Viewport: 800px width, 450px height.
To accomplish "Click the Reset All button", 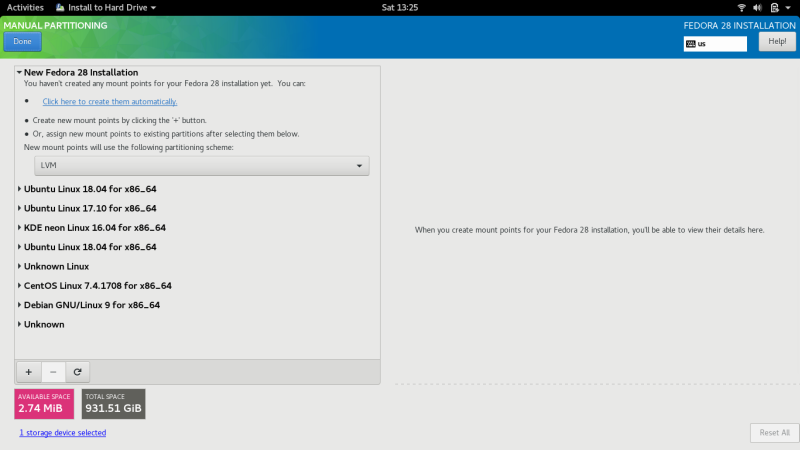I will click(x=774, y=433).
